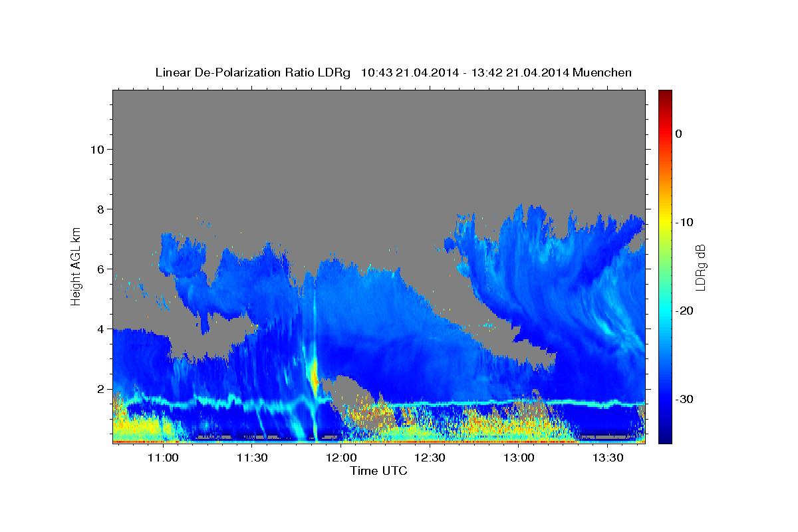Click the 'Height AGL km' axis title

click(x=76, y=265)
